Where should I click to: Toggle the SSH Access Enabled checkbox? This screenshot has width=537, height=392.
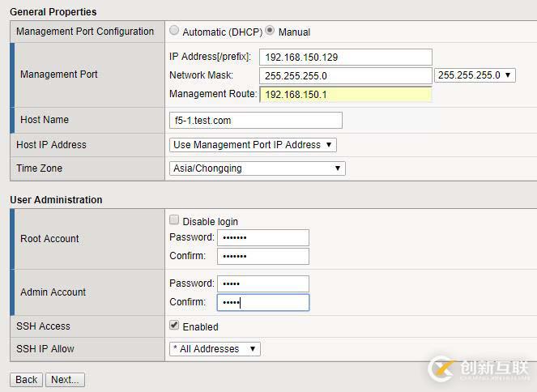175,326
